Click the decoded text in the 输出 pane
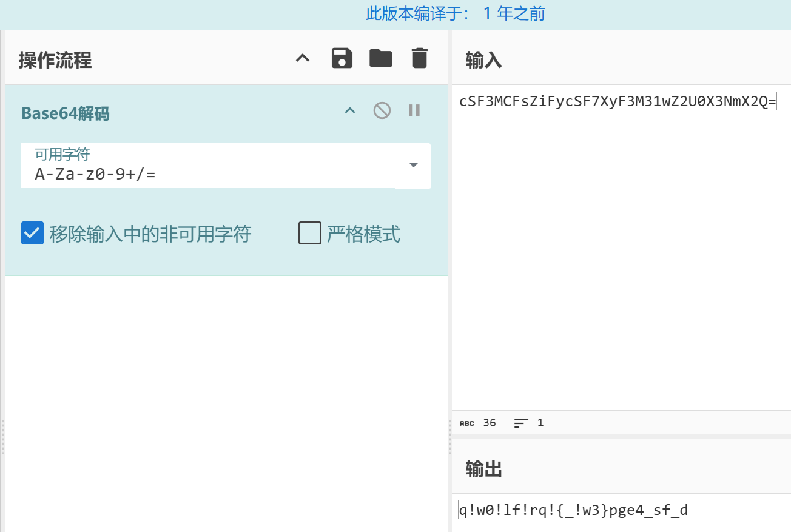 tap(573, 511)
